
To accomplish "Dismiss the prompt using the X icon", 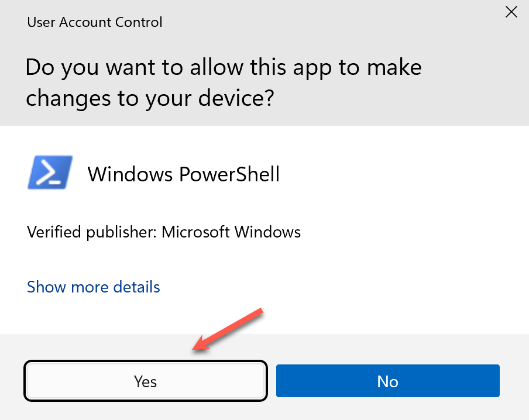I will (511, 12).
